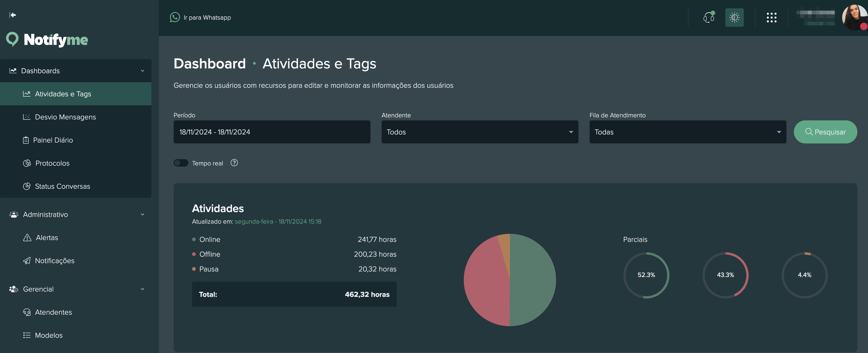This screenshot has width=868, height=353.
Task: Open the Atendente dropdown
Action: pos(479,132)
